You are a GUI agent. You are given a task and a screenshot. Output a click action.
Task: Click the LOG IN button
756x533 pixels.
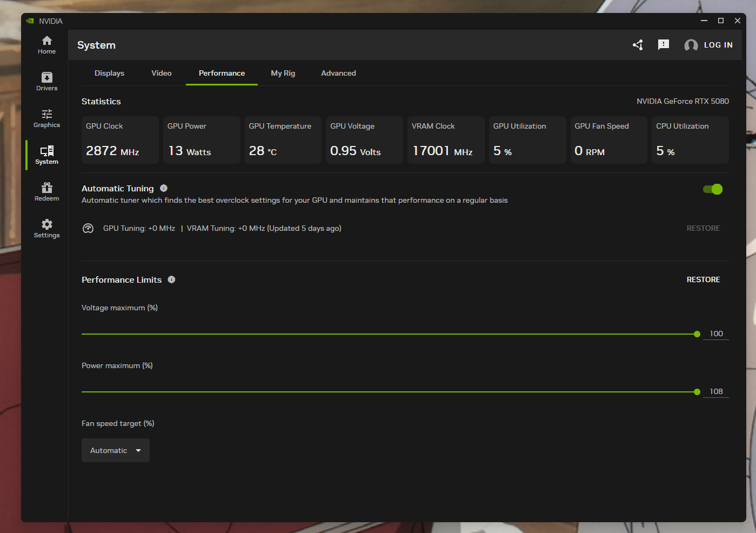pyautogui.click(x=718, y=45)
